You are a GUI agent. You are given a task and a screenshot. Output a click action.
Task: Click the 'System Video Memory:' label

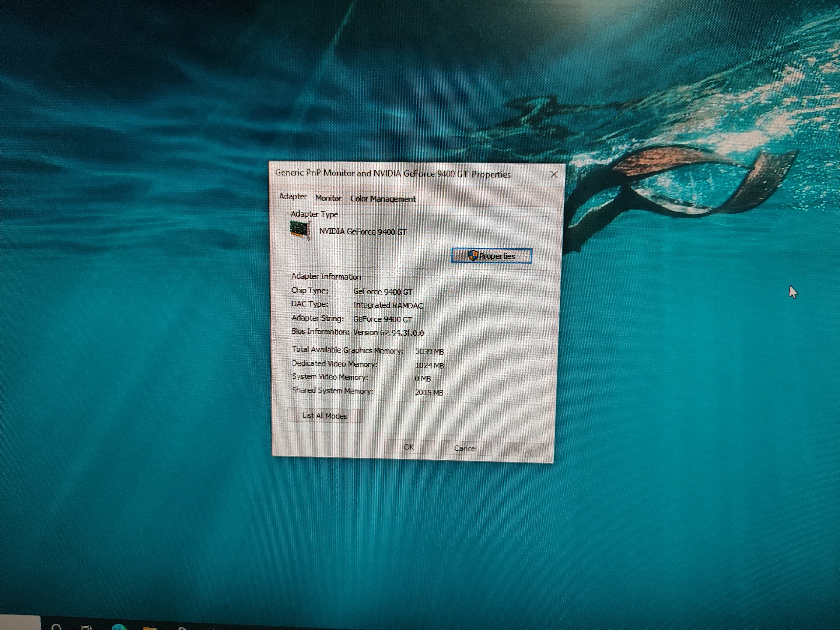pyautogui.click(x=330, y=377)
